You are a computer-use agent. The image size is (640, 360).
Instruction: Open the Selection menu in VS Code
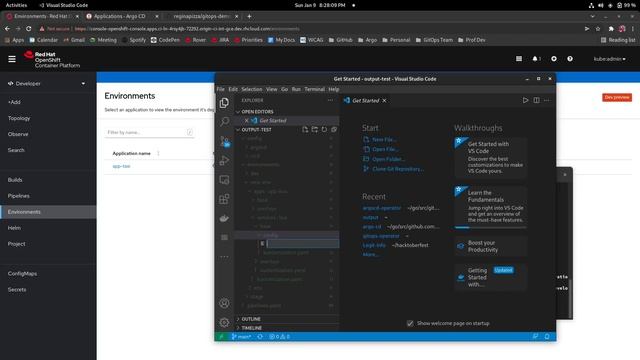point(251,89)
